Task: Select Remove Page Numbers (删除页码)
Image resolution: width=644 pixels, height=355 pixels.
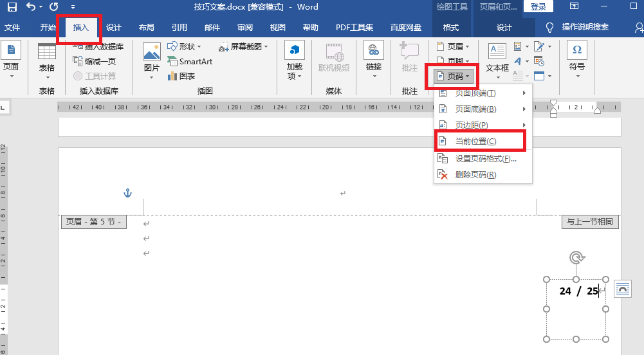Action: [475, 175]
